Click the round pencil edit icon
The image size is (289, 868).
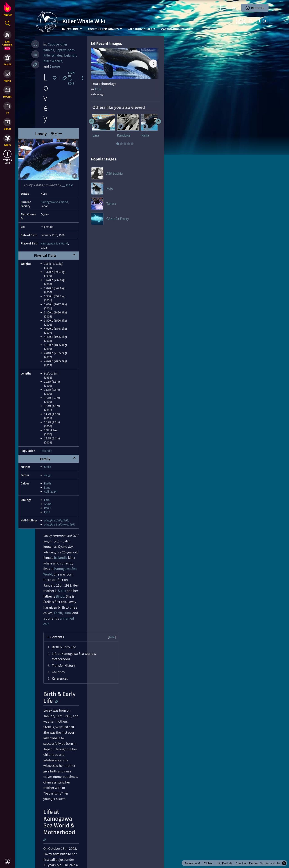[35, 64]
